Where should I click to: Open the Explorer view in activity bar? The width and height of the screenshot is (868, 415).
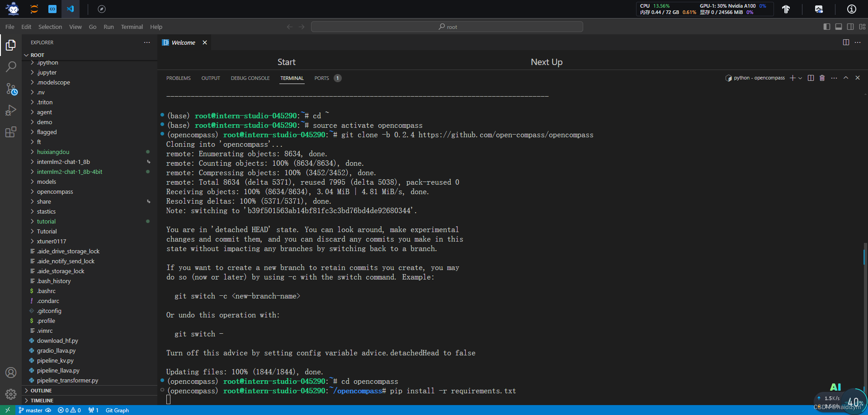coord(11,45)
